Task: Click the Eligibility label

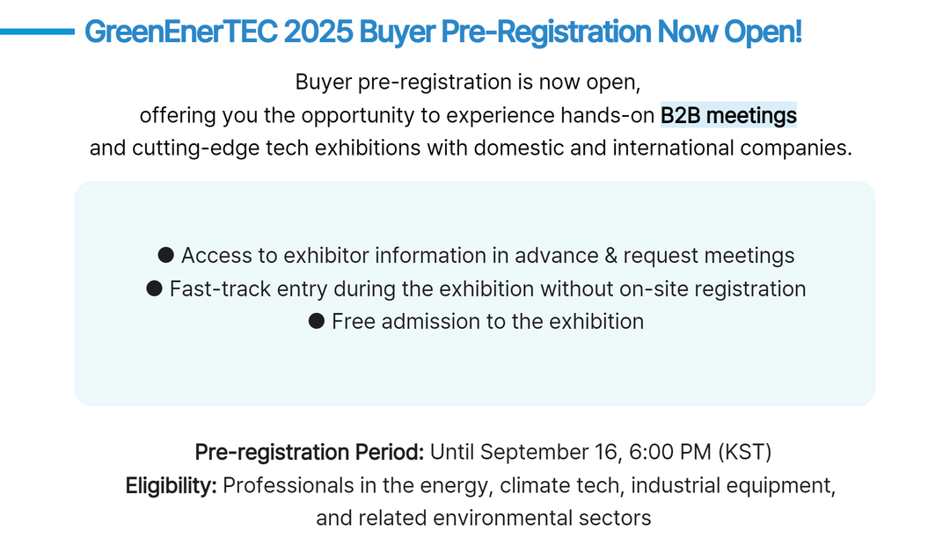Action: [171, 485]
